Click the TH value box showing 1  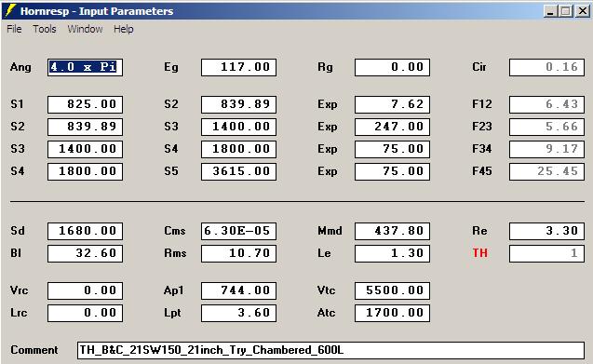546,253
